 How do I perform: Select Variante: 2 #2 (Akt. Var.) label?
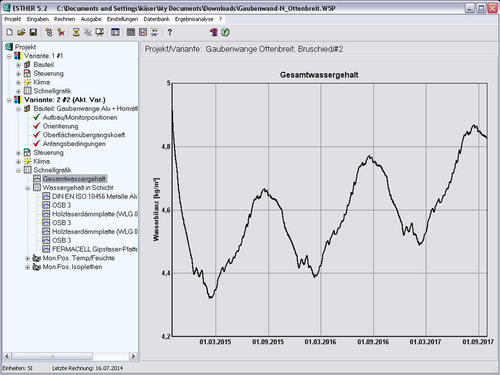tap(64, 100)
